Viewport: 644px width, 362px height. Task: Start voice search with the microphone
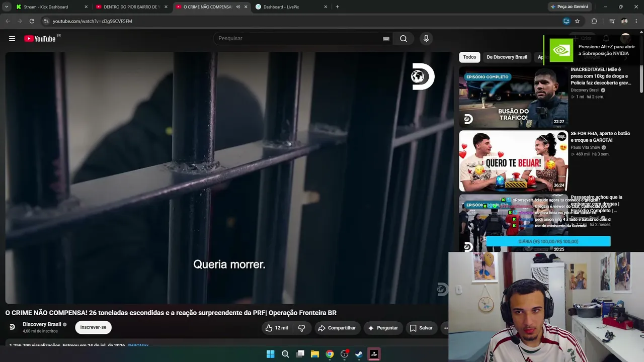tap(426, 39)
